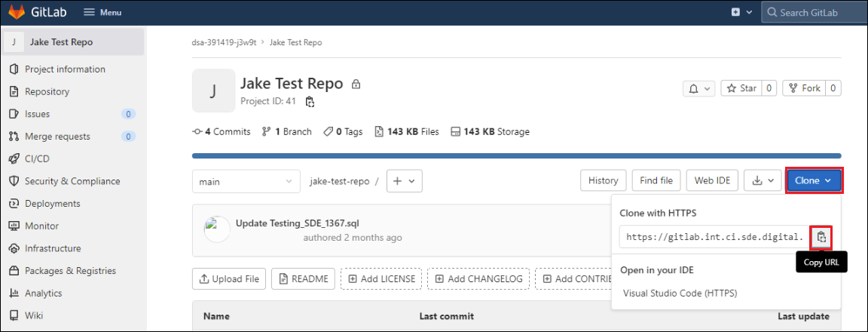Open the README button
This screenshot has width=868, height=332.
click(304, 278)
